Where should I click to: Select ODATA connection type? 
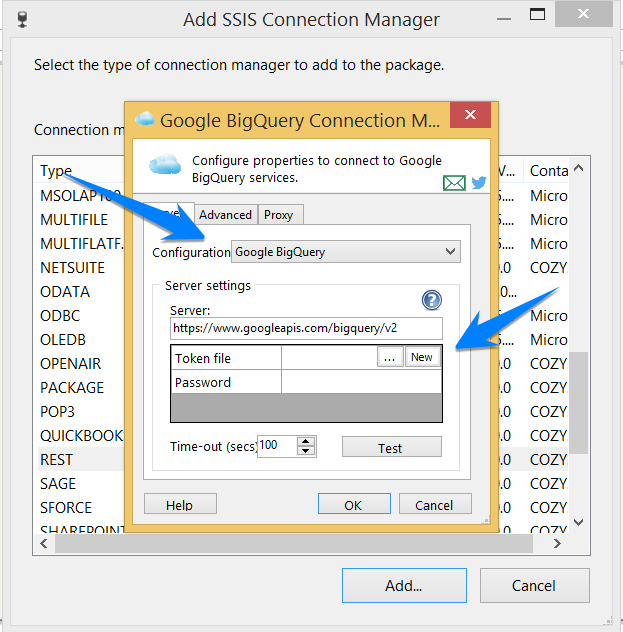(x=65, y=292)
